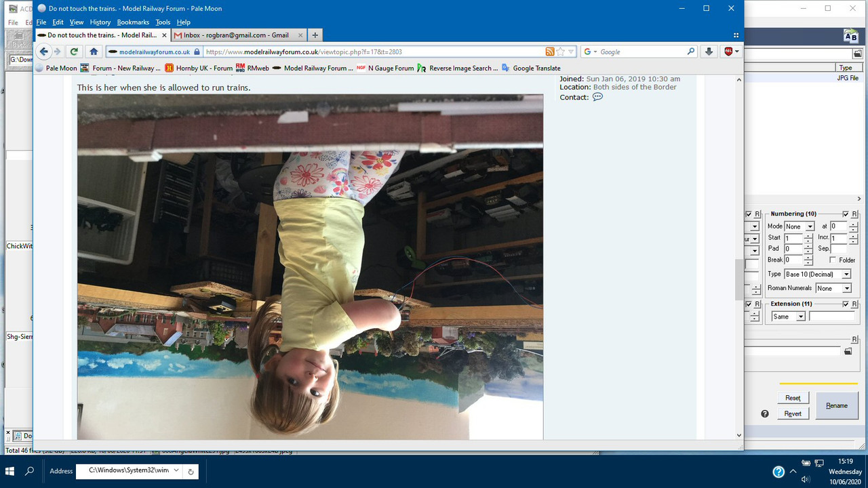This screenshot has width=868, height=488.
Task: Click the Reset button
Action: (793, 398)
